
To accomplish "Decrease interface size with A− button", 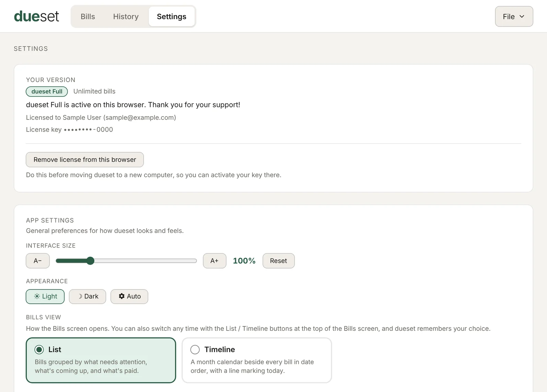I will click(x=38, y=261).
